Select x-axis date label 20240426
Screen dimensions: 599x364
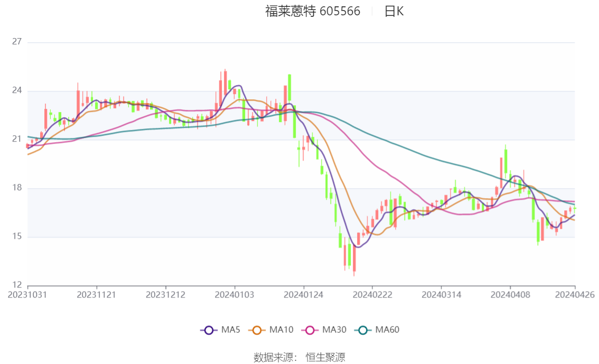point(575,295)
